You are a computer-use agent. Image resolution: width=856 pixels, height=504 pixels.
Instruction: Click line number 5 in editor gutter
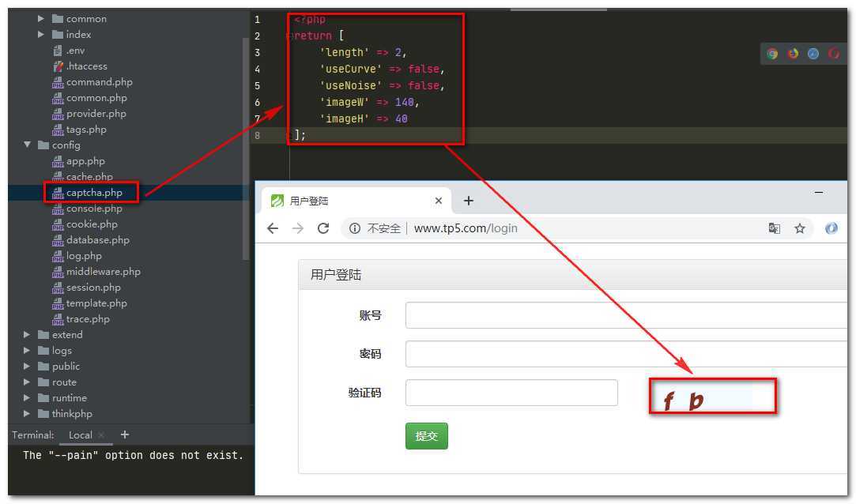pos(257,86)
